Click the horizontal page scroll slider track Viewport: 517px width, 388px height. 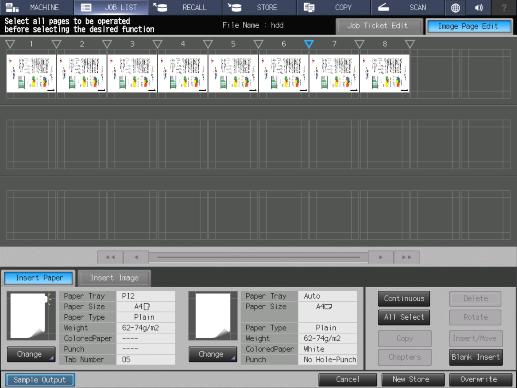[258, 257]
